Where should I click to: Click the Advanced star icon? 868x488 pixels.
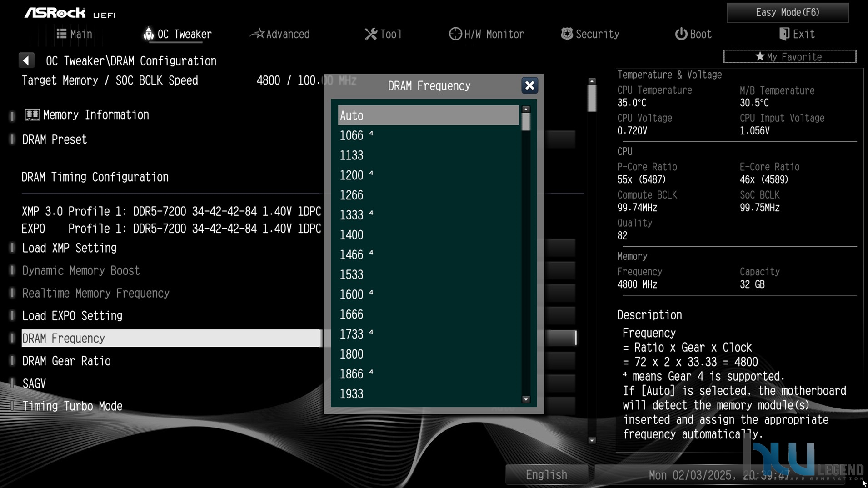point(258,33)
